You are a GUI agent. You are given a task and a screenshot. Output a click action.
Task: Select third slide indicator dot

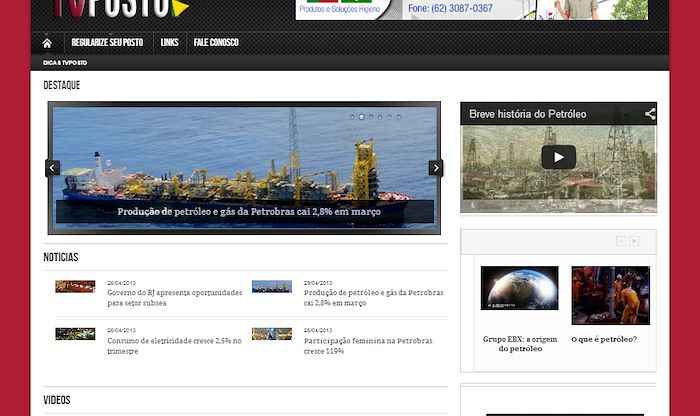tap(371, 117)
